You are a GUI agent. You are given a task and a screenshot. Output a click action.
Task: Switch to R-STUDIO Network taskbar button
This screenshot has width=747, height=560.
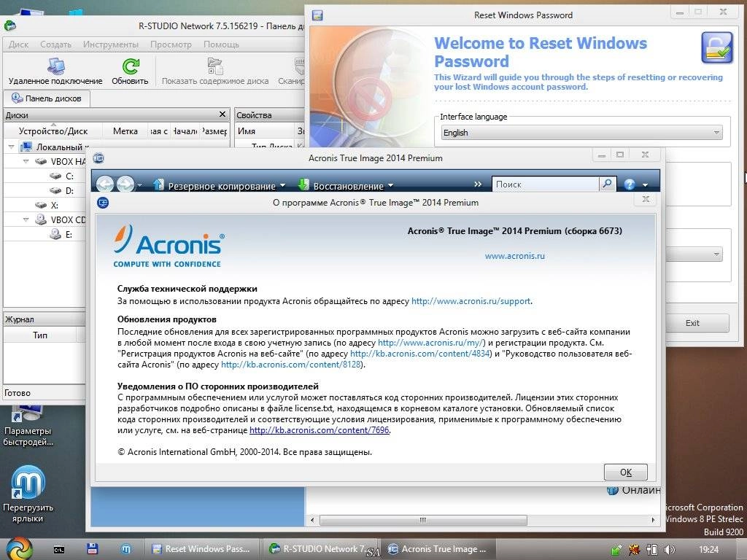(320, 549)
